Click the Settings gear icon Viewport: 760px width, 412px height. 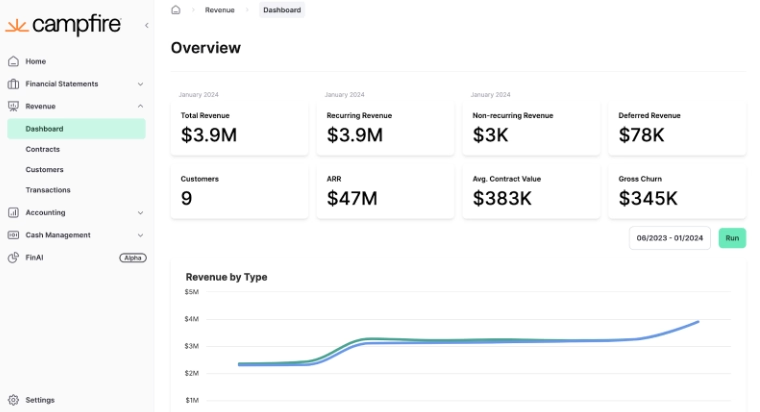coord(14,400)
